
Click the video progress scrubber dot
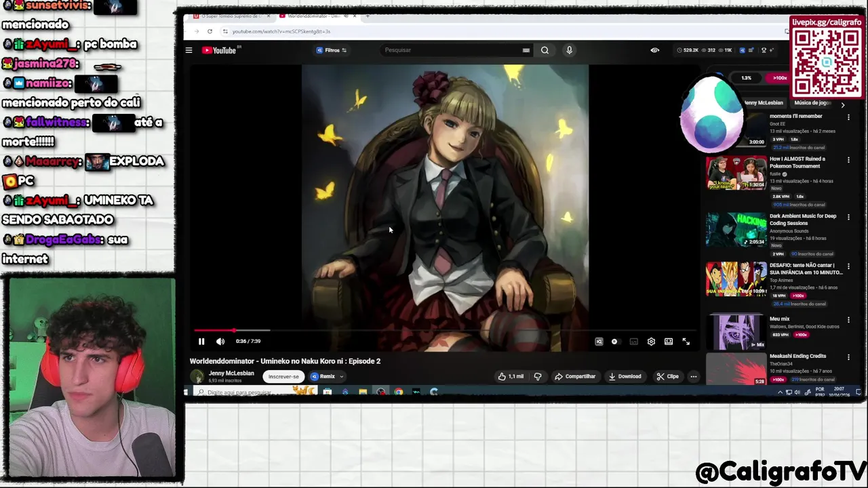235,331
